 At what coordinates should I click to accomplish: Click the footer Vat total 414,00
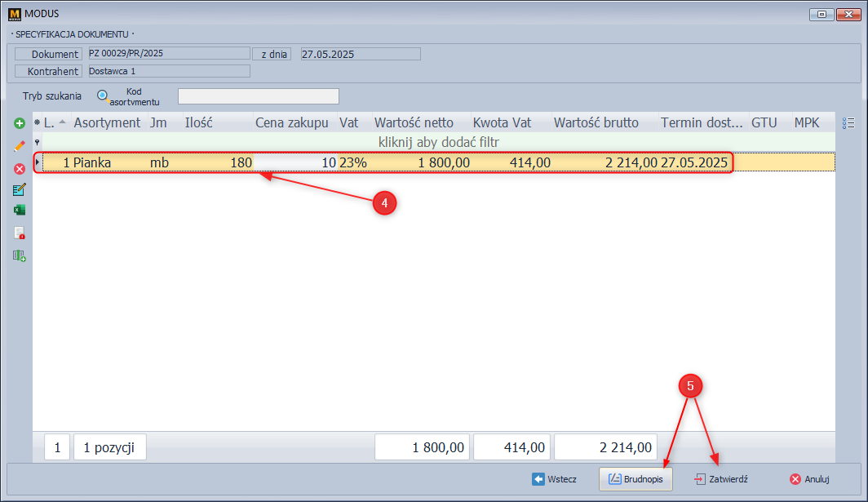pos(512,447)
